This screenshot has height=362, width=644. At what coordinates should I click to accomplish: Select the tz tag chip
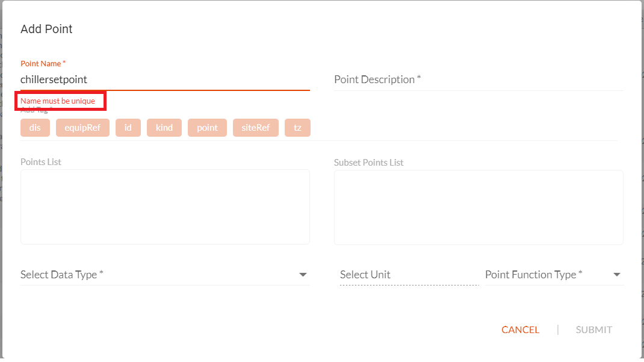297,128
